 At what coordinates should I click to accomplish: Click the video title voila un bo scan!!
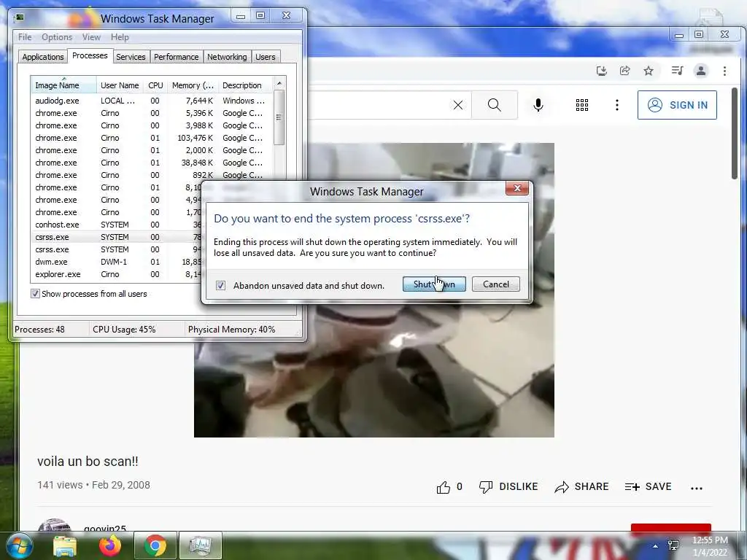point(88,462)
